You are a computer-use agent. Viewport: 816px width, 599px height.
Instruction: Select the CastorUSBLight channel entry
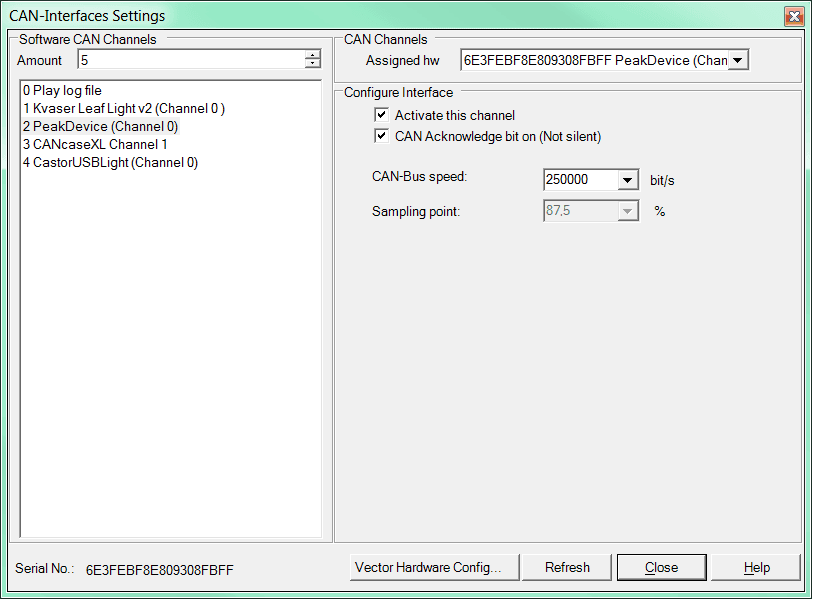coord(100,162)
